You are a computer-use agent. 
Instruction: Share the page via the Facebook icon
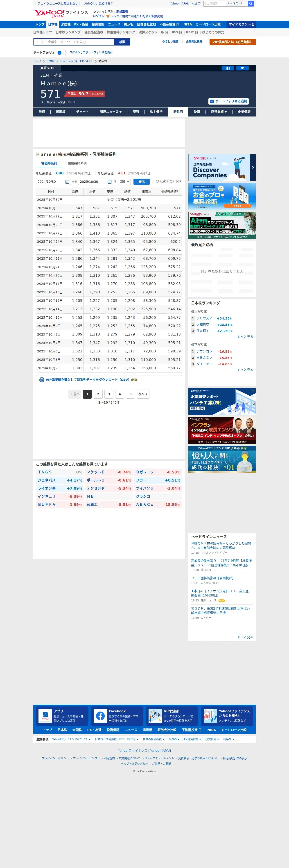point(228,68)
